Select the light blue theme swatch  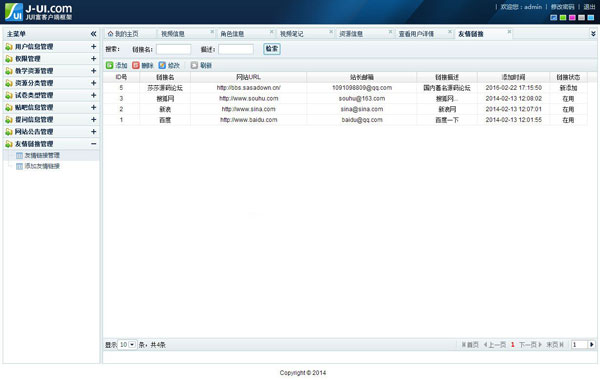coord(591,18)
